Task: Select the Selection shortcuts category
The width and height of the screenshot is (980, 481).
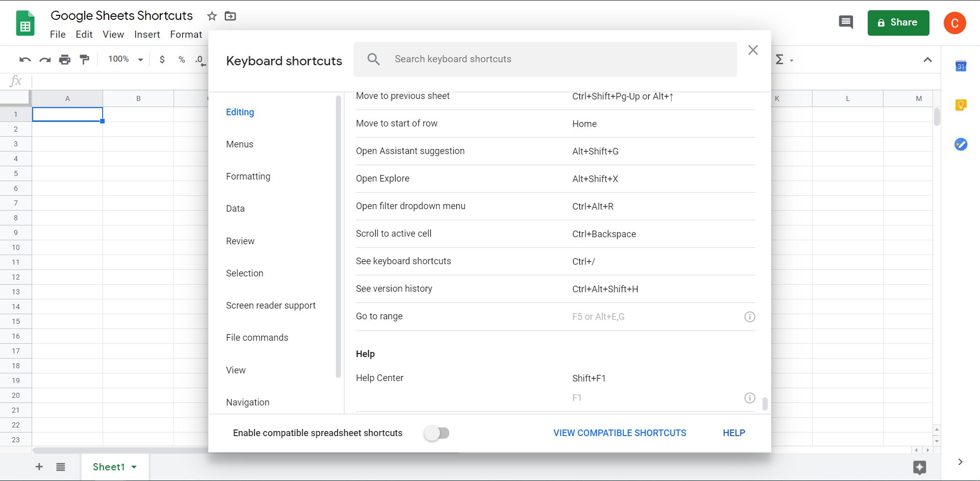Action: point(244,273)
